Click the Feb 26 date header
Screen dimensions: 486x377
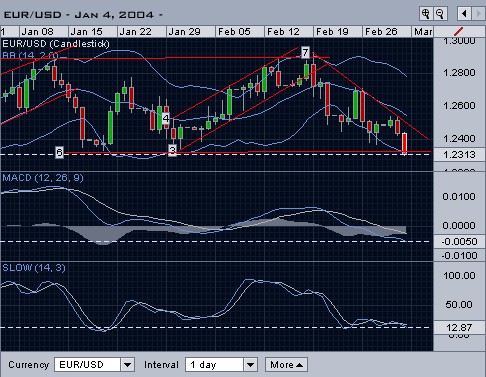pyautogui.click(x=387, y=32)
